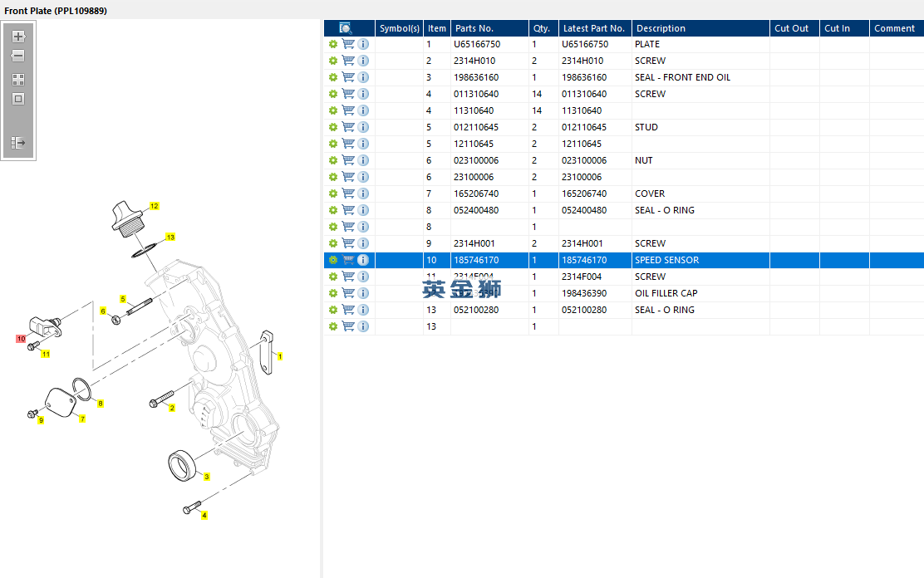
Task: Click the panel layout arrow tool
Action: 18,143
